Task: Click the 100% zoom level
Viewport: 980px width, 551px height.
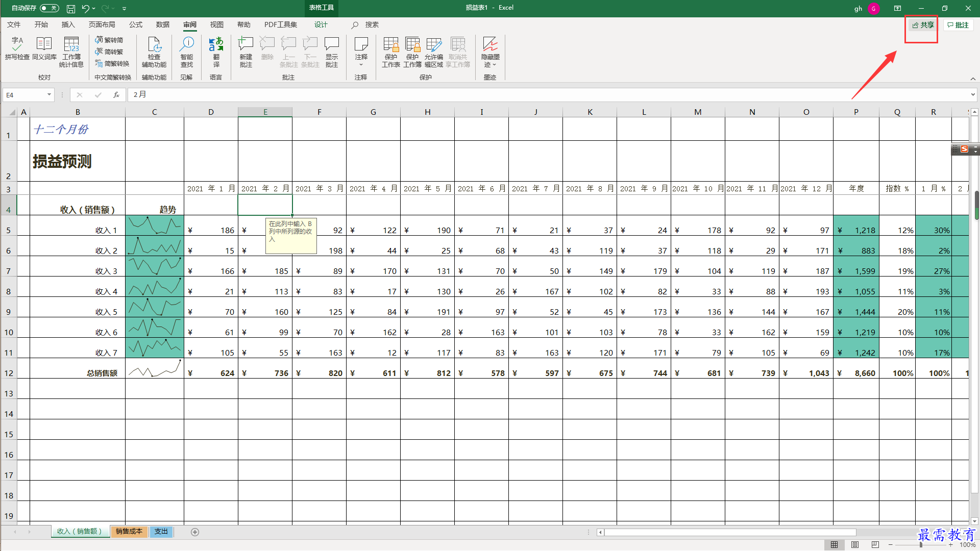Action: click(x=967, y=545)
